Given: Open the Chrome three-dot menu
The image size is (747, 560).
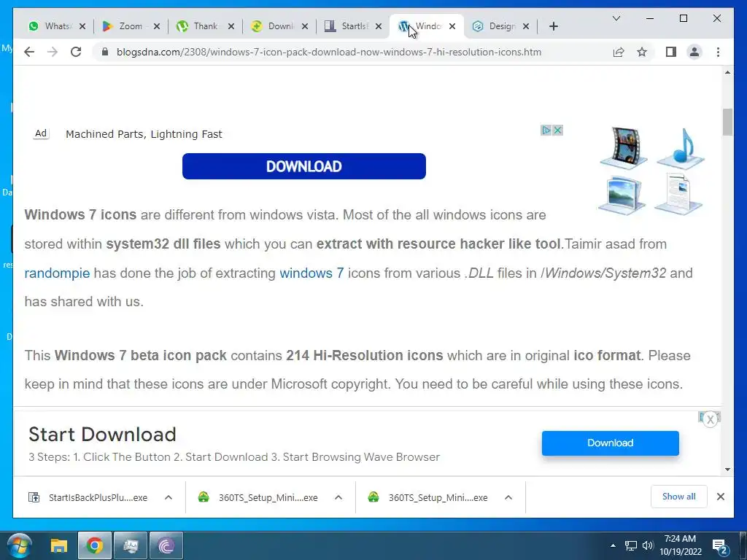Looking at the screenshot, I should [718, 52].
